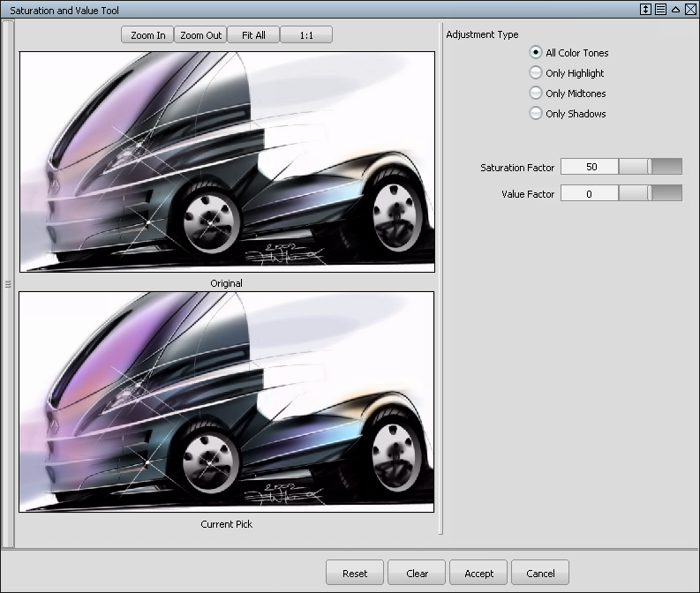The image size is (700, 593).
Task: Click the Saturation Factor slider
Action: pos(651,167)
